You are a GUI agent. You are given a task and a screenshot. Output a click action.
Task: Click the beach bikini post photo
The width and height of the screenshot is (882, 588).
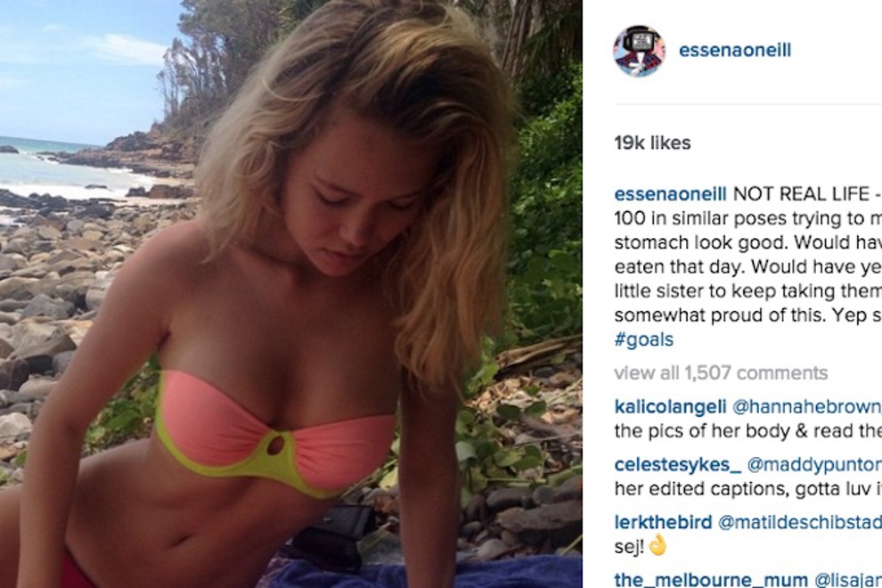click(x=290, y=294)
